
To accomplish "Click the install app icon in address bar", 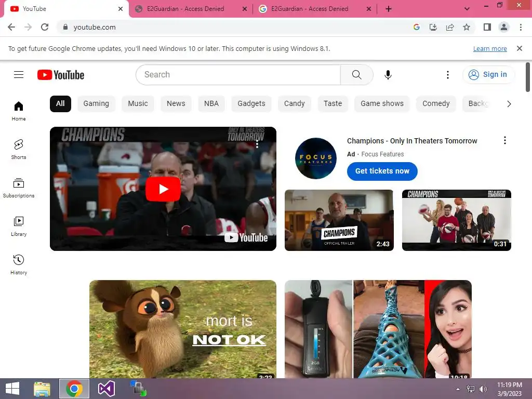I will 433,27.
